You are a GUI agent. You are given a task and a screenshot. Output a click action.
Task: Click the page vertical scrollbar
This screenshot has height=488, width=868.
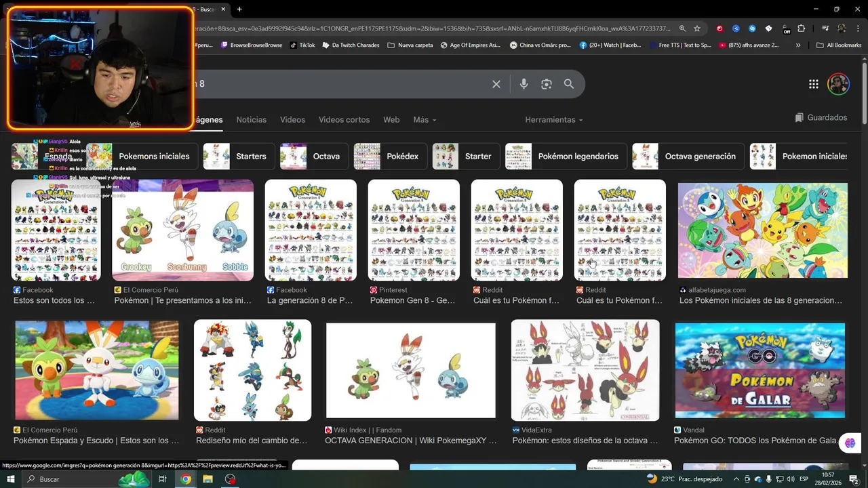864,95
